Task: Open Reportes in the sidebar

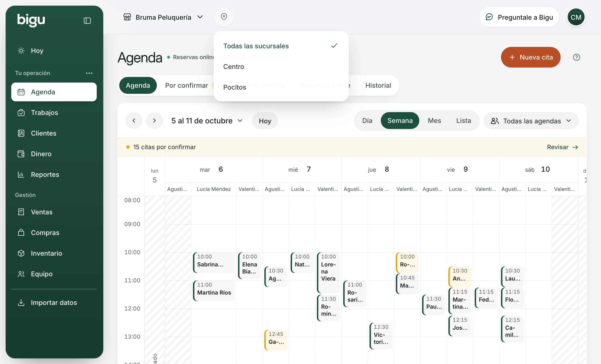Action: pyautogui.click(x=54, y=174)
